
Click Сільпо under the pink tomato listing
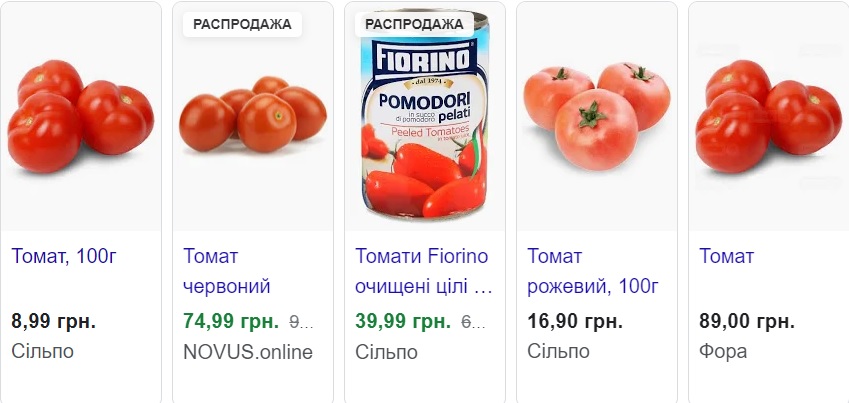click(x=558, y=352)
